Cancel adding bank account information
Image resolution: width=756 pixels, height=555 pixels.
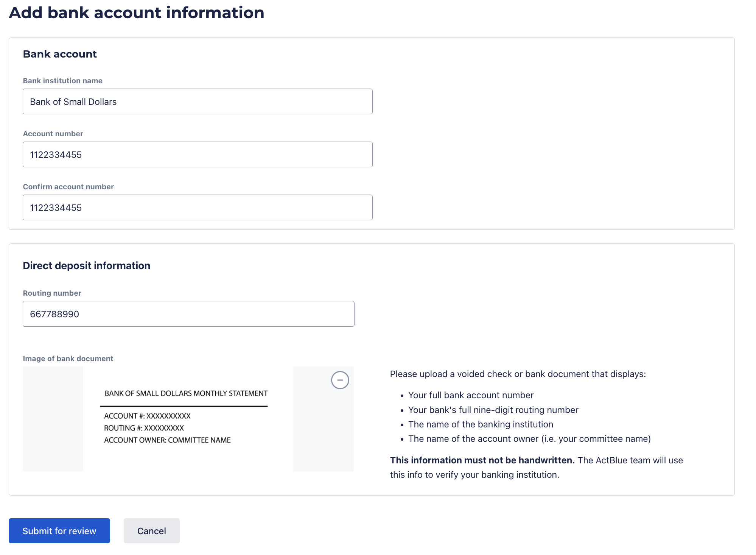tap(151, 531)
